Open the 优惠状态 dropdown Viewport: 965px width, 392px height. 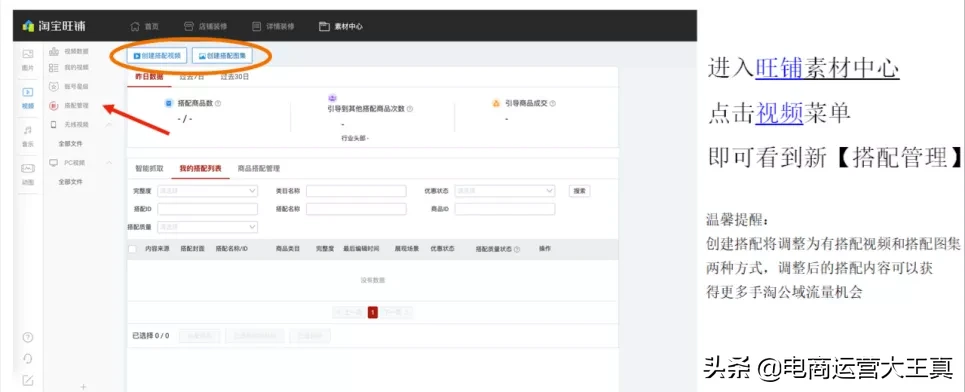(505, 191)
